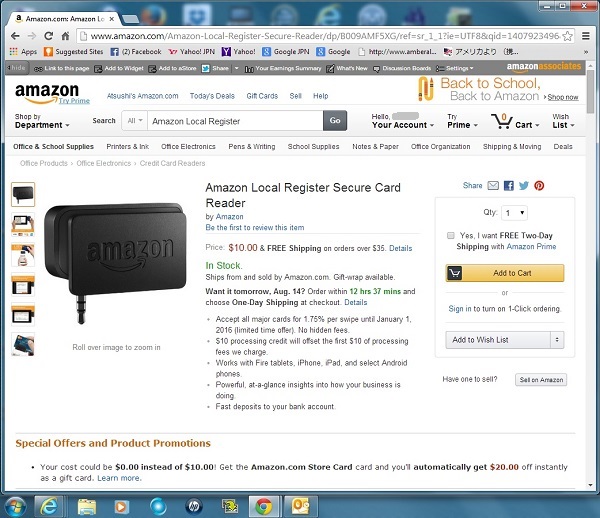Check FREE Two-Day Shipping checkbox

451,235
